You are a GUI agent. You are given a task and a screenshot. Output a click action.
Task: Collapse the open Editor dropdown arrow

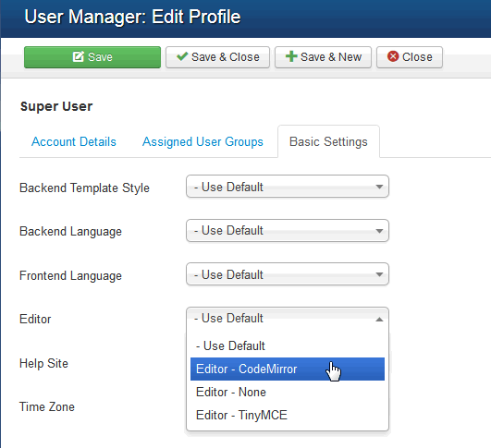pyautogui.click(x=379, y=319)
